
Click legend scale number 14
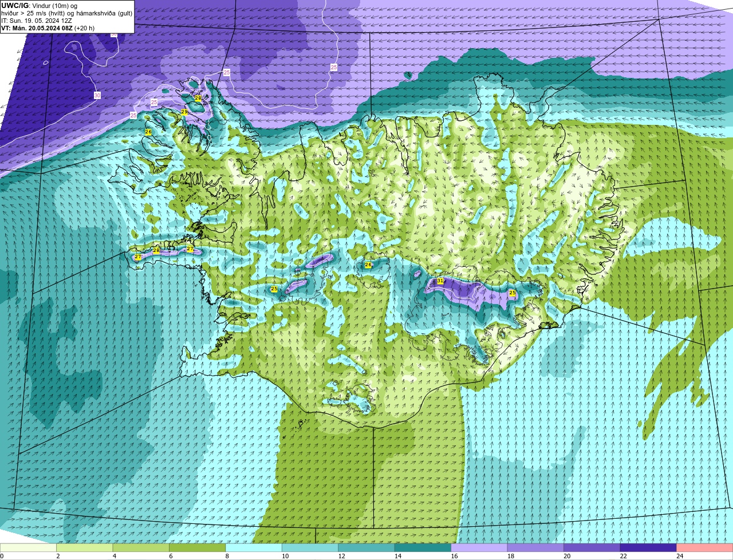click(x=397, y=555)
